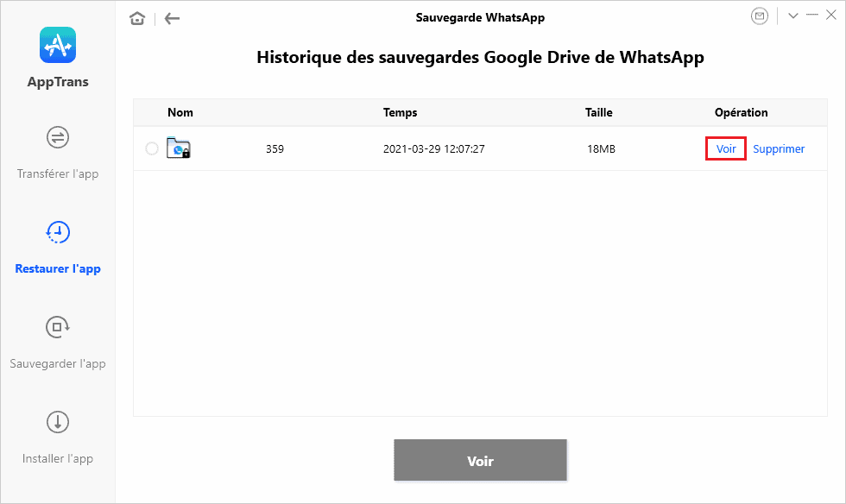The height and width of the screenshot is (504, 846).
Task: Switch to Sauvegarder l'app tab label
Action: coord(58,363)
